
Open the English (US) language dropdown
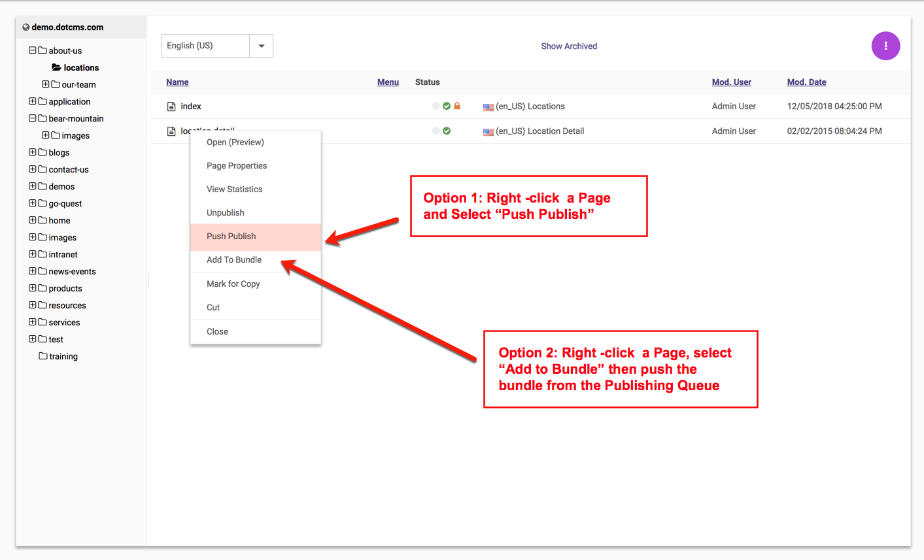[x=261, y=46]
